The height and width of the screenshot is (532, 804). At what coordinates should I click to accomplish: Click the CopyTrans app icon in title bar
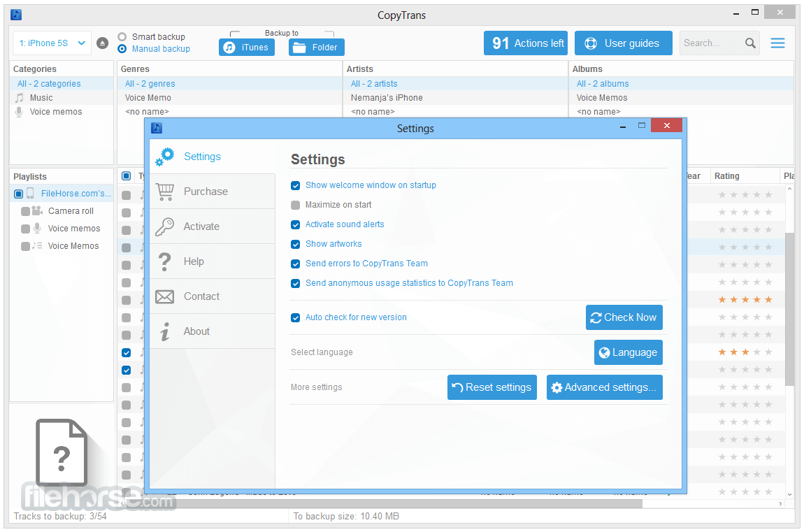[16, 15]
